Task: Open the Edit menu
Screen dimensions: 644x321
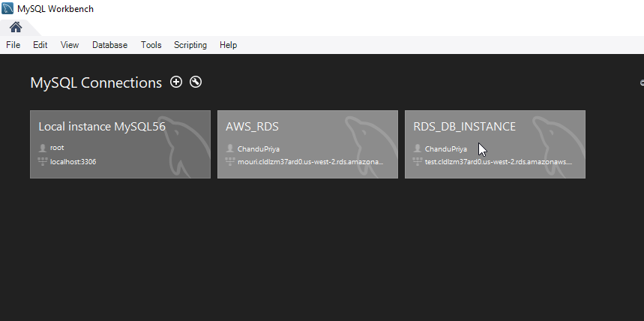Action: pyautogui.click(x=40, y=45)
